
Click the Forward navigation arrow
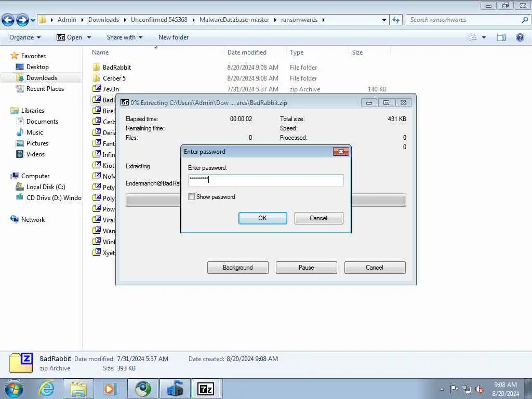click(x=22, y=20)
